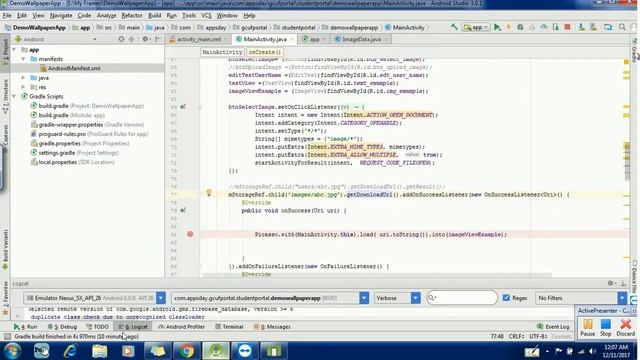Screen dimensions: 640x360
Task: Open the Emulator Nexus_5X_API_26 device dropdown
Action: tap(94, 298)
